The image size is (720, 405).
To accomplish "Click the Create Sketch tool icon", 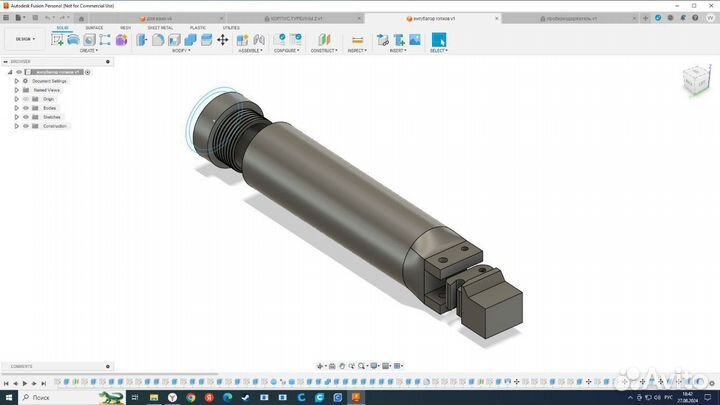I will pyautogui.click(x=57, y=39).
